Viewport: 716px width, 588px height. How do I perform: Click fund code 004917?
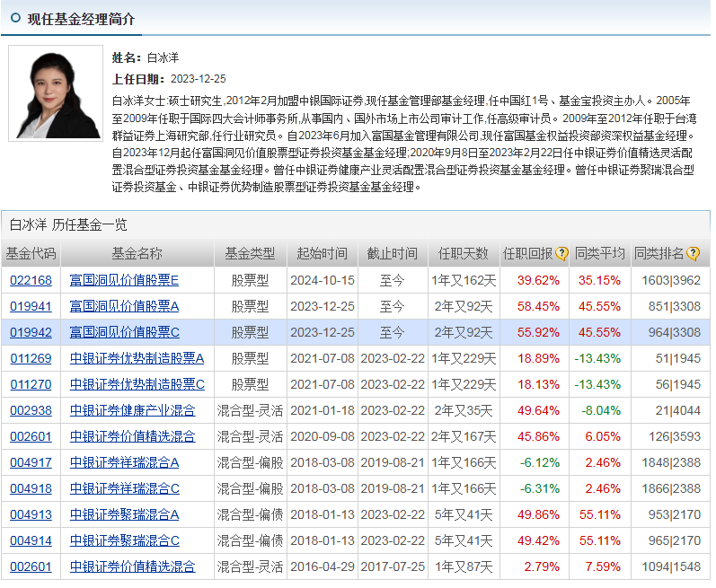coord(31,462)
